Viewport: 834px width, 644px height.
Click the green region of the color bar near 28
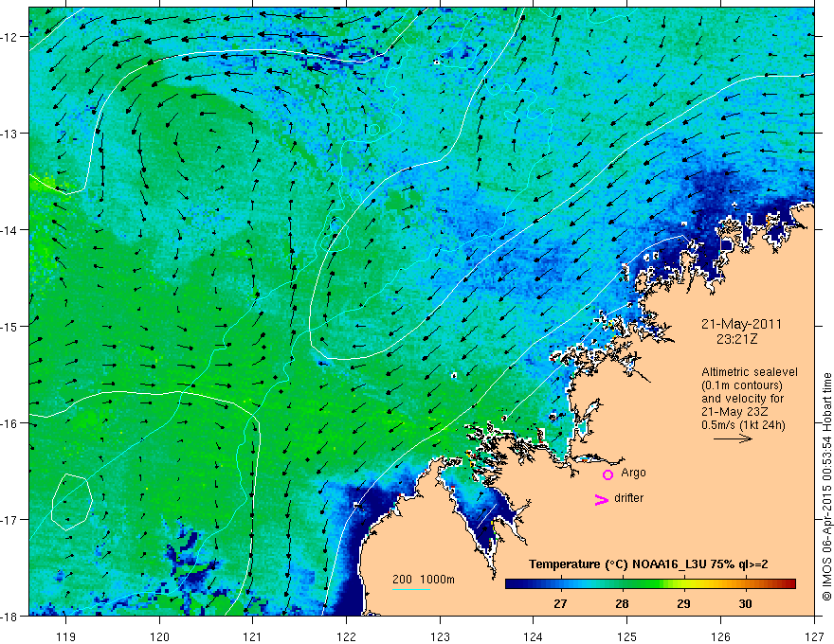click(x=623, y=583)
